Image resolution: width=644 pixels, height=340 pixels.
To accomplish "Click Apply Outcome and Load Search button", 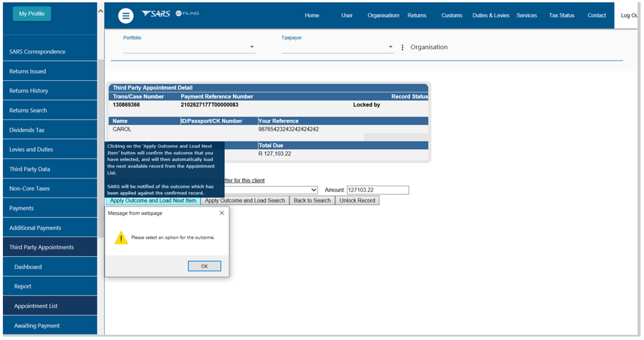I will (x=245, y=200).
